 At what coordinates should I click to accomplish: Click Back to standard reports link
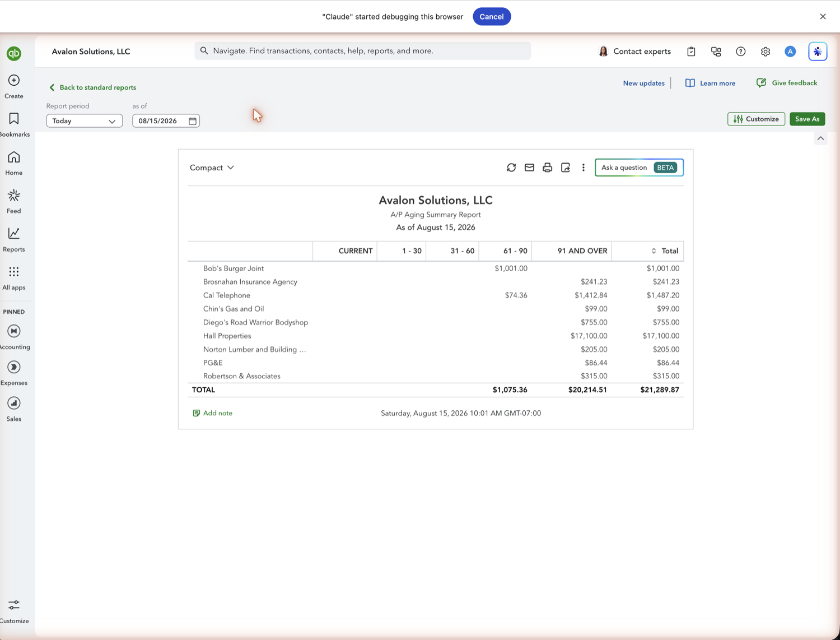click(x=92, y=87)
